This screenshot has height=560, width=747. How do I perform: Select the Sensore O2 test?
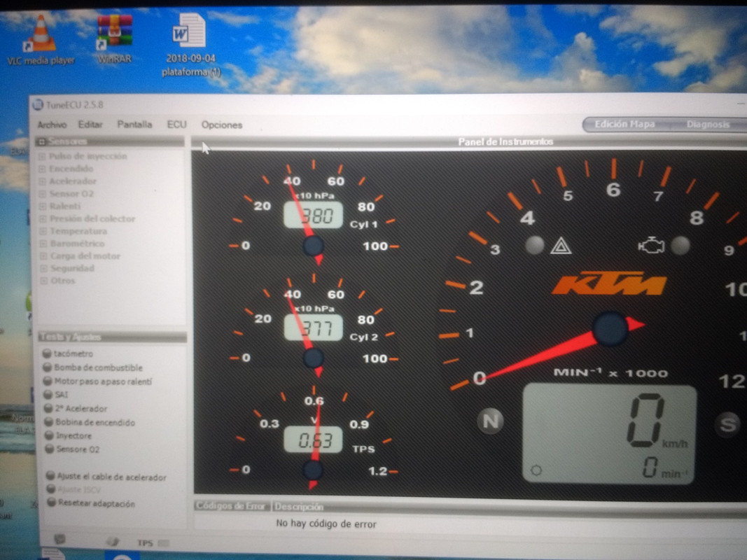pos(72,449)
